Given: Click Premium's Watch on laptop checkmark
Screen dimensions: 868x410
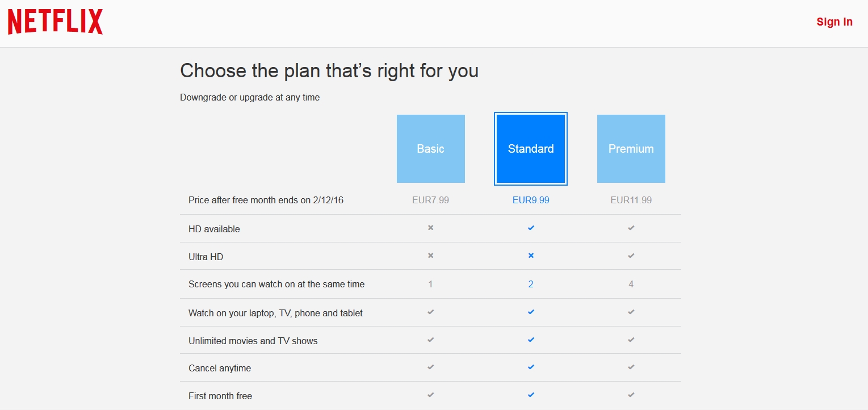Looking at the screenshot, I should [631, 312].
